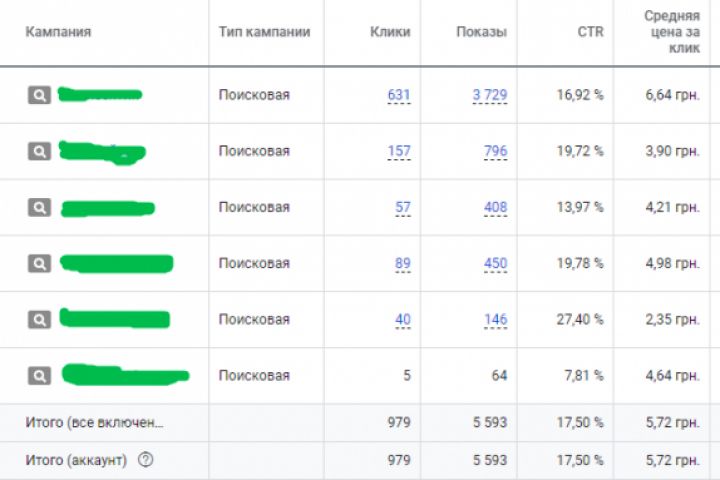
Task: Click search campaign icon in 631-clicks row
Action: tap(38, 95)
